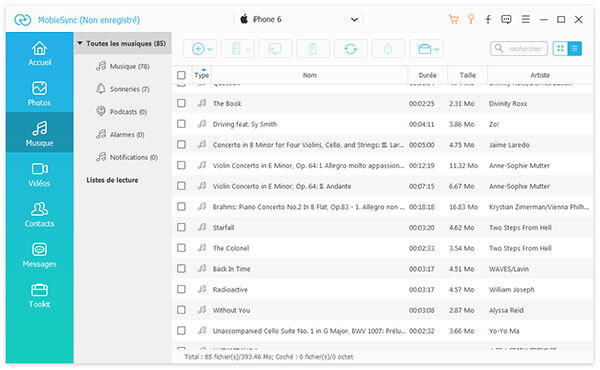Open the Photos section

[x=39, y=93]
